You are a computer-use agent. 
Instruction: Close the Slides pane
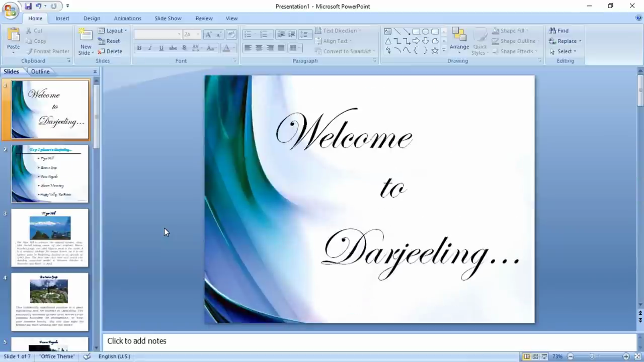click(x=95, y=72)
